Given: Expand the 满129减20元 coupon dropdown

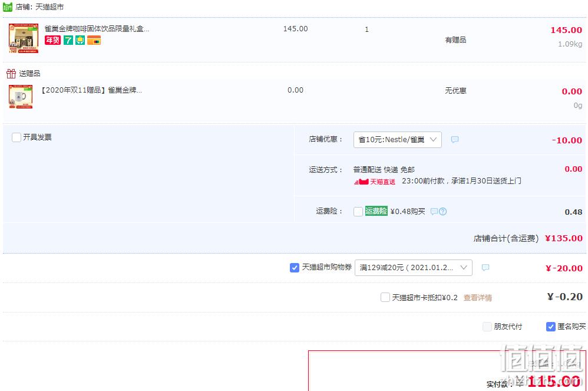Looking at the screenshot, I should [x=413, y=268].
